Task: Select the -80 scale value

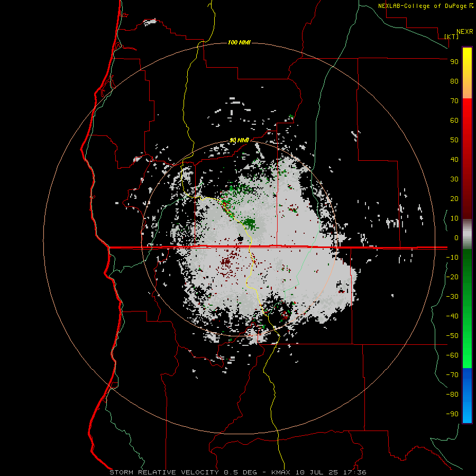Action: pyautogui.click(x=452, y=395)
